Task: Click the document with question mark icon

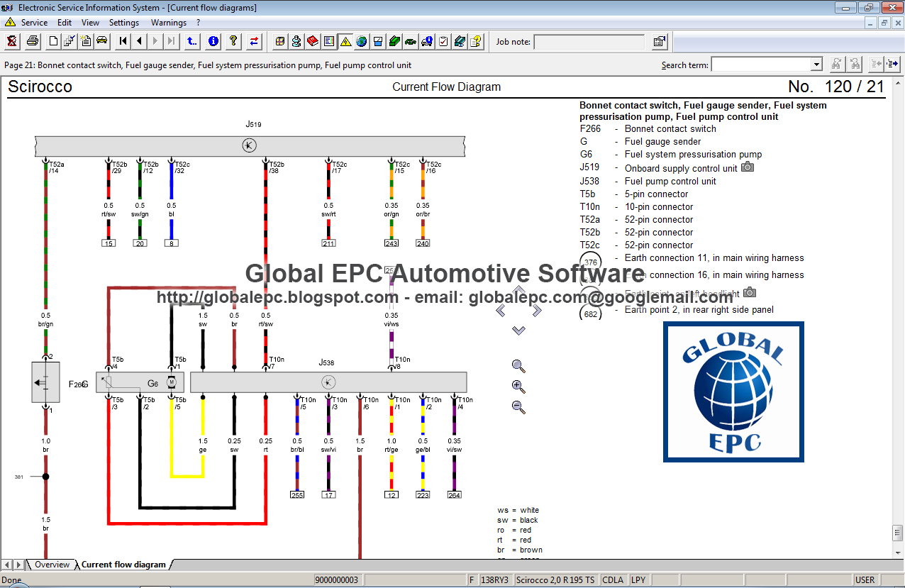Action: click(476, 41)
